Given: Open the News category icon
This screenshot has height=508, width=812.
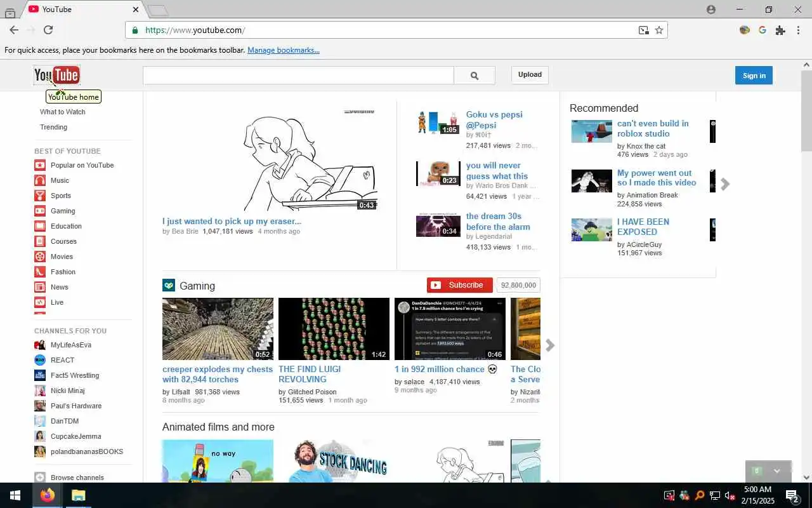Looking at the screenshot, I should click(x=40, y=287).
